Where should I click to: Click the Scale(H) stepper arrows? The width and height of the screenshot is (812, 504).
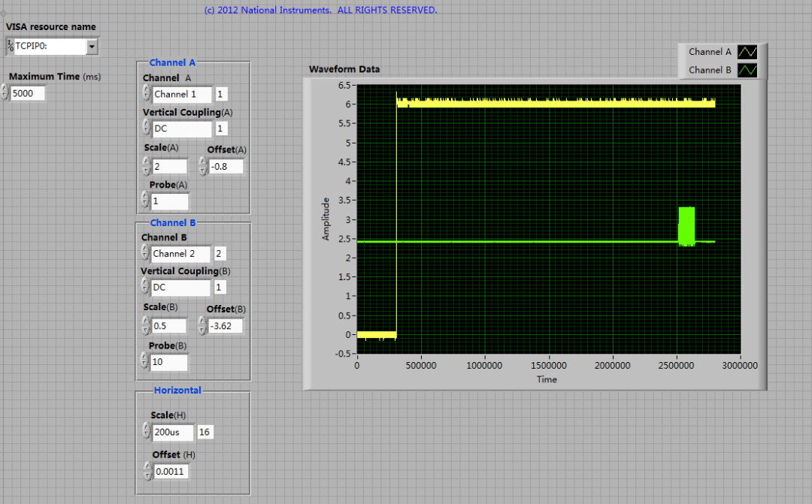[x=147, y=432]
